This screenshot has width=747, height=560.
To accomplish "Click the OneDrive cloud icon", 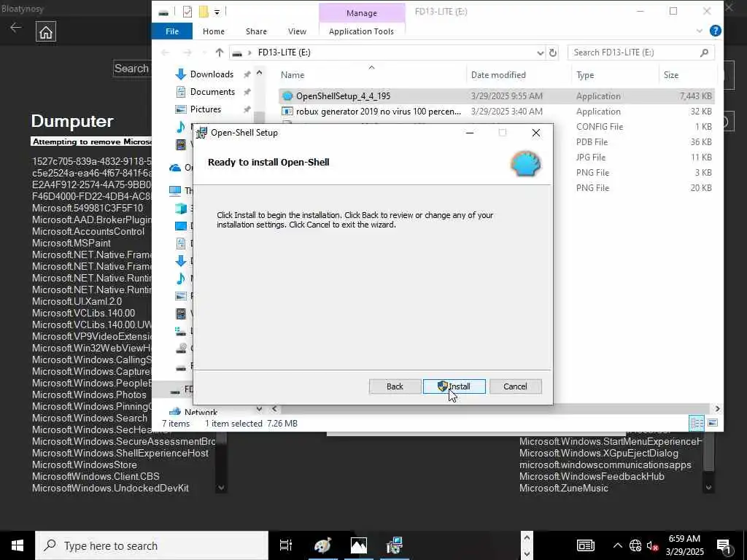I will point(175,168).
